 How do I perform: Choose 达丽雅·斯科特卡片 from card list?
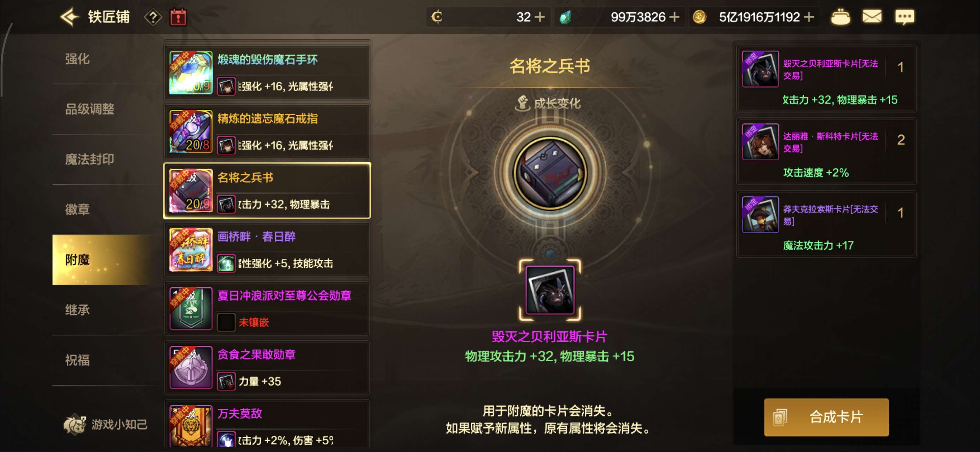pos(827,151)
